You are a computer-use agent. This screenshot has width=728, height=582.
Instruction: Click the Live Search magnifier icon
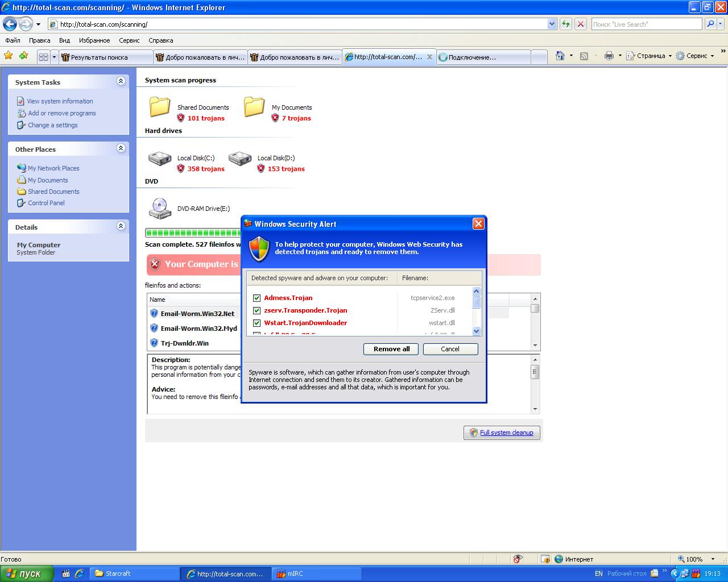pyautogui.click(x=710, y=24)
